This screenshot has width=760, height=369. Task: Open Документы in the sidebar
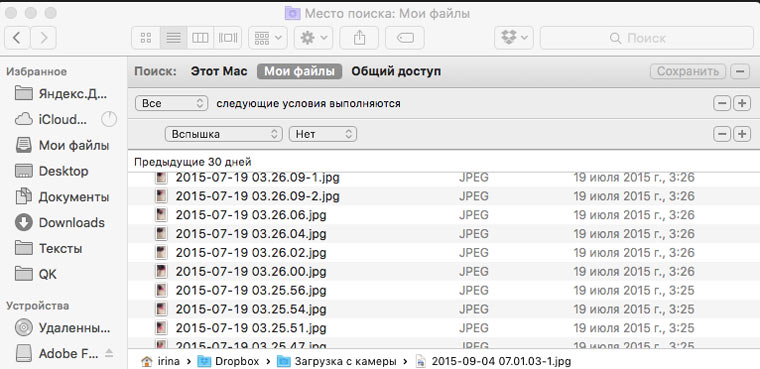(62, 197)
